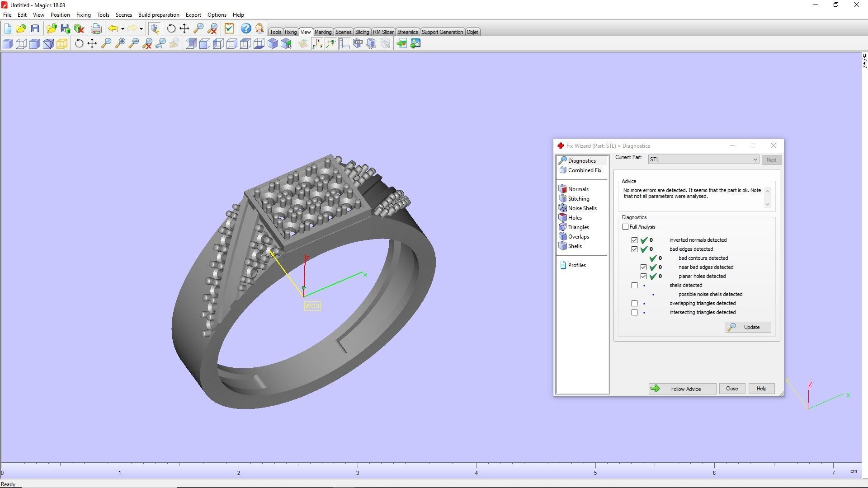Click the zoom out magnifier with minus

[133, 43]
